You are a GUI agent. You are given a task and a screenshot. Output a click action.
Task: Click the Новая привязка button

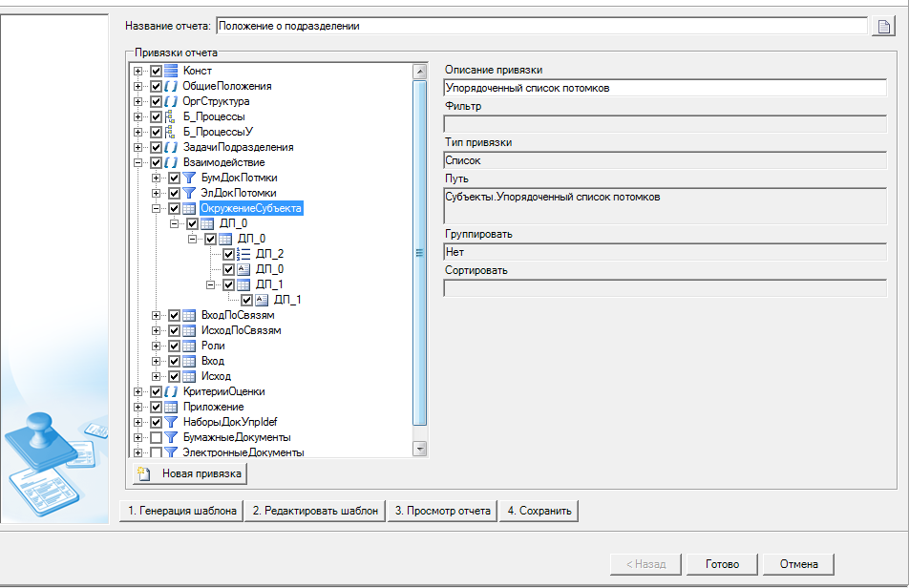[190, 473]
